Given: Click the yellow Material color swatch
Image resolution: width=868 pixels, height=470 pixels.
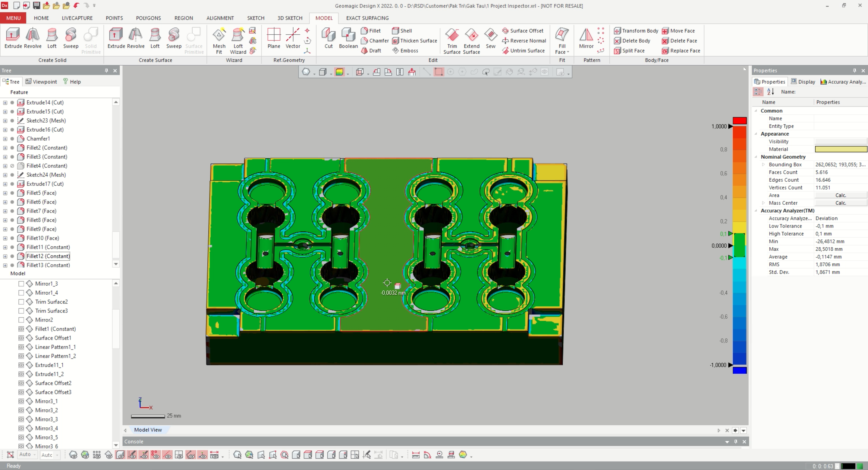Looking at the screenshot, I should (841, 149).
